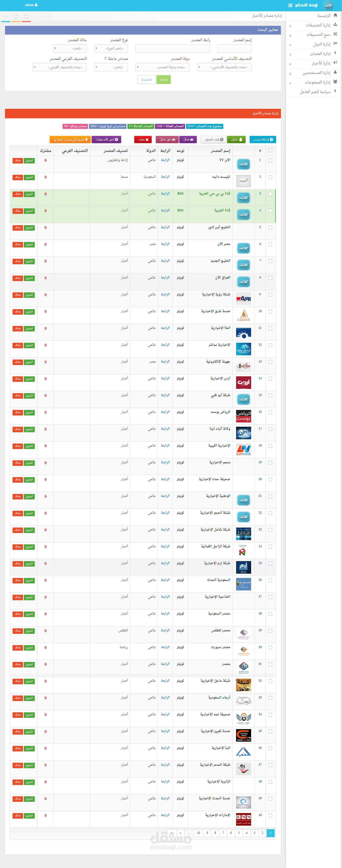The height and width of the screenshot is (868, 342).
Task: Click تحرير for جهينة الإلكترونية row
Action: [29, 362]
